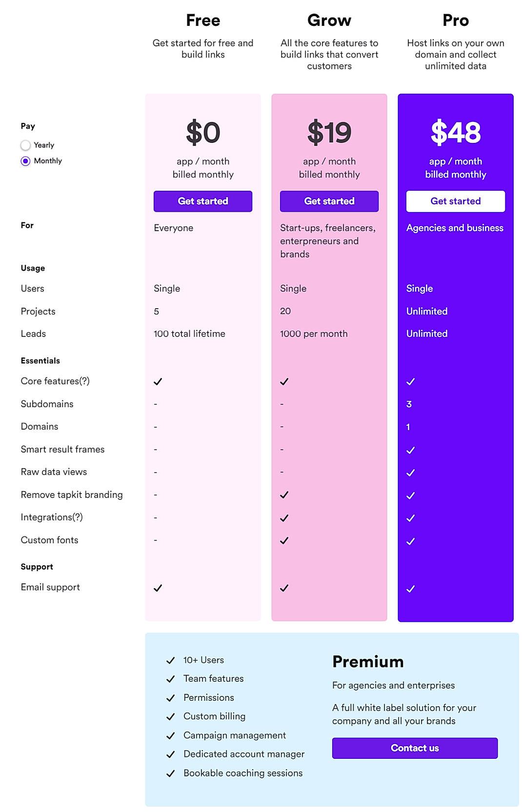This screenshot has height=812, width=522.
Task: Click the Smart result frames checkmark in Pro column
Action: tap(410, 449)
